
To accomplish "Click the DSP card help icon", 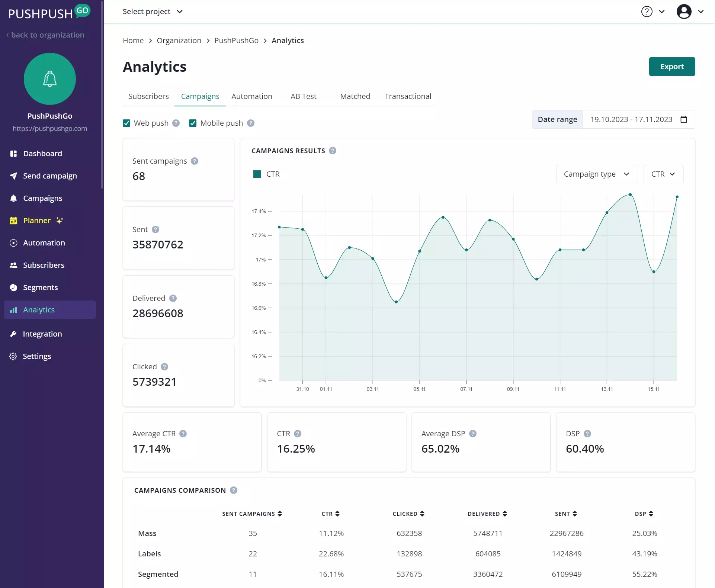I will pos(587,434).
